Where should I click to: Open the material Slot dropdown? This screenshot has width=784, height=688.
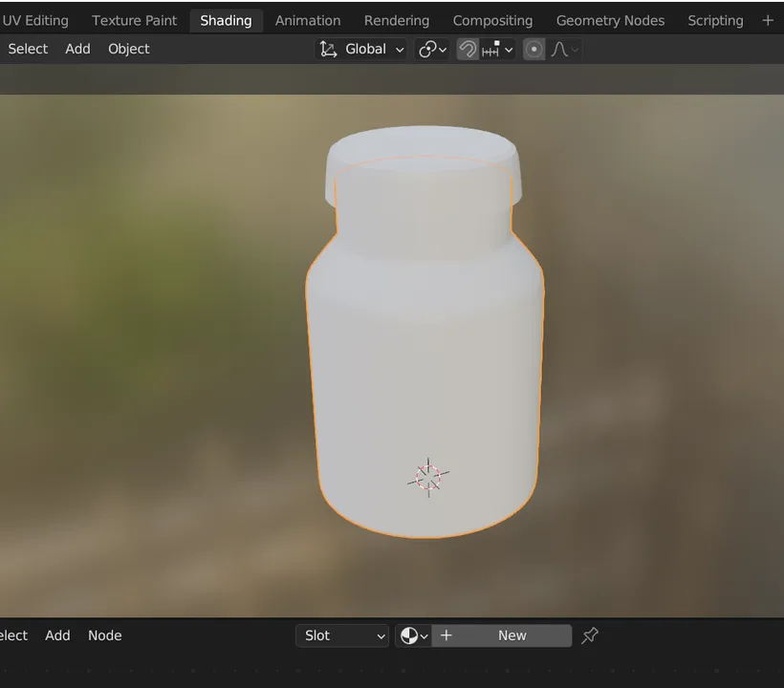pos(342,635)
